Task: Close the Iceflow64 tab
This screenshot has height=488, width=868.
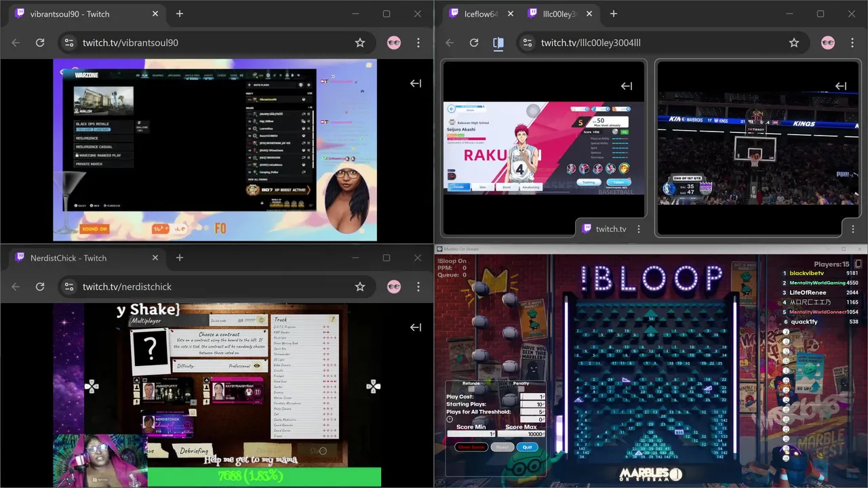Action: point(511,14)
